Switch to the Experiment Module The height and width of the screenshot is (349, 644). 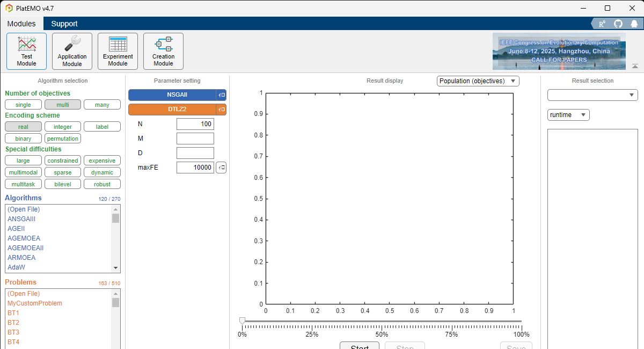pyautogui.click(x=118, y=51)
